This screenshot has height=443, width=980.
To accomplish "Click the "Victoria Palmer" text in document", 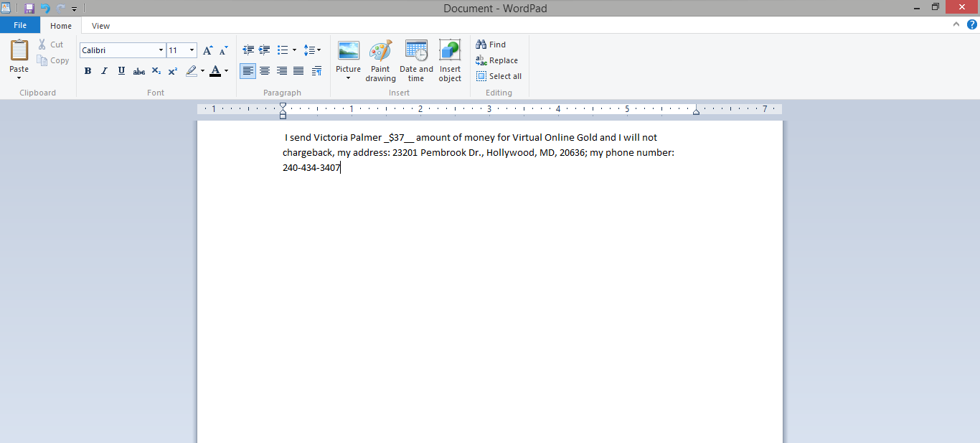I will click(x=347, y=138).
